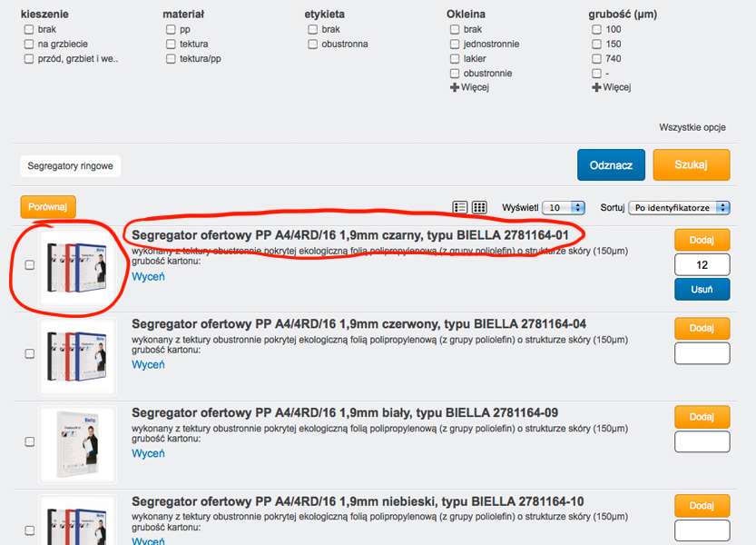Click Wyceń link for czerwony segregator

148,365
